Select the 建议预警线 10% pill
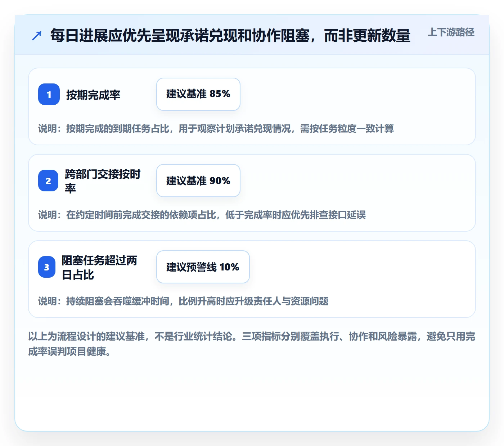 click(203, 267)
